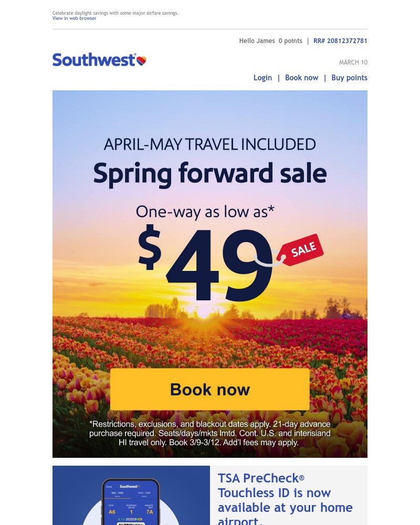Click the seat 7A label on the phone screen
Viewport: 420px width, 525px height.
click(x=149, y=510)
